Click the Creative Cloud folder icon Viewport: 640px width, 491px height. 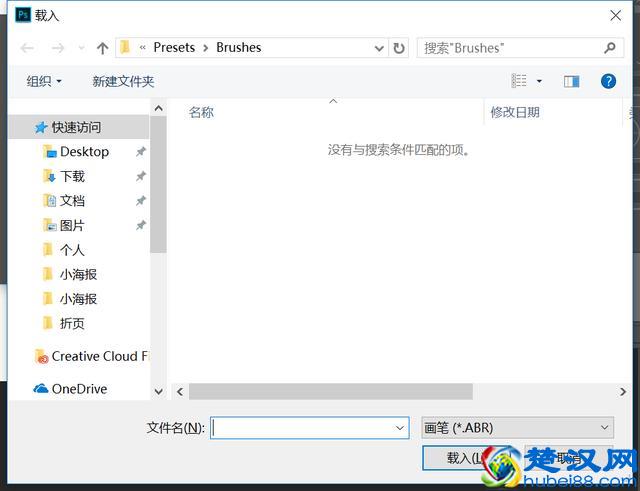tap(42, 356)
